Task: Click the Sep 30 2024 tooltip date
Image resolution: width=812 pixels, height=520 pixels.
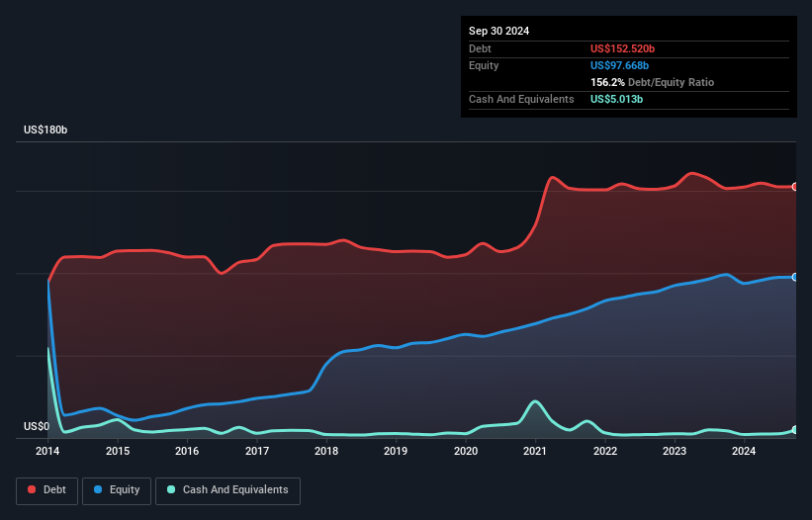Action: pos(498,31)
